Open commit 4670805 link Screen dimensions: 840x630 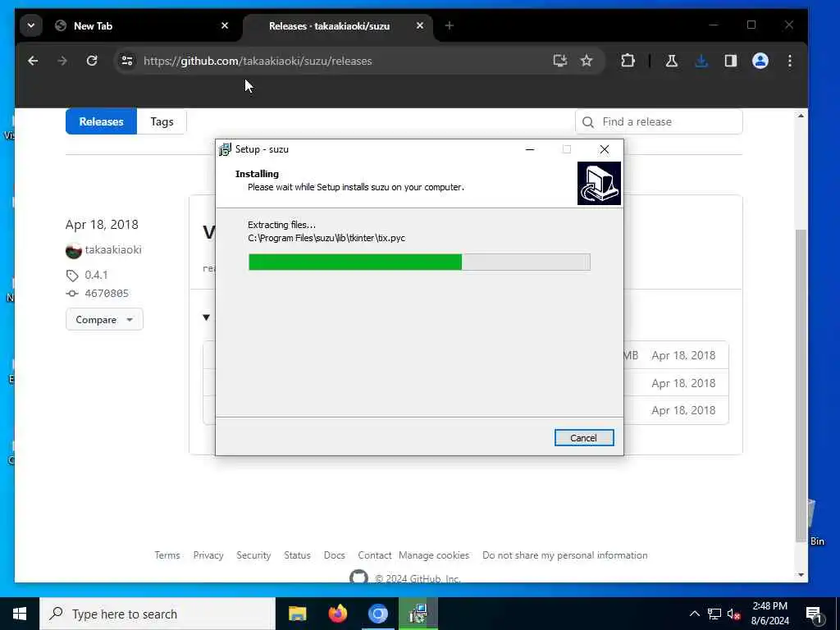[107, 293]
